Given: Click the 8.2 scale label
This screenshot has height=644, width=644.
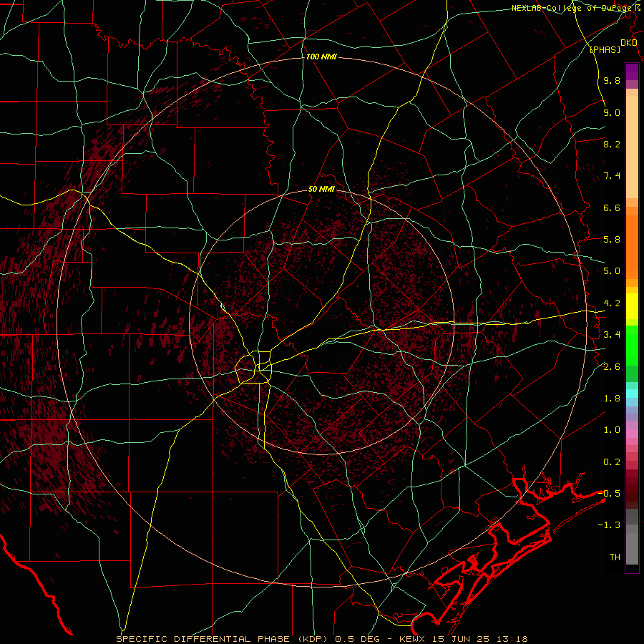Looking at the screenshot, I should coord(612,144).
